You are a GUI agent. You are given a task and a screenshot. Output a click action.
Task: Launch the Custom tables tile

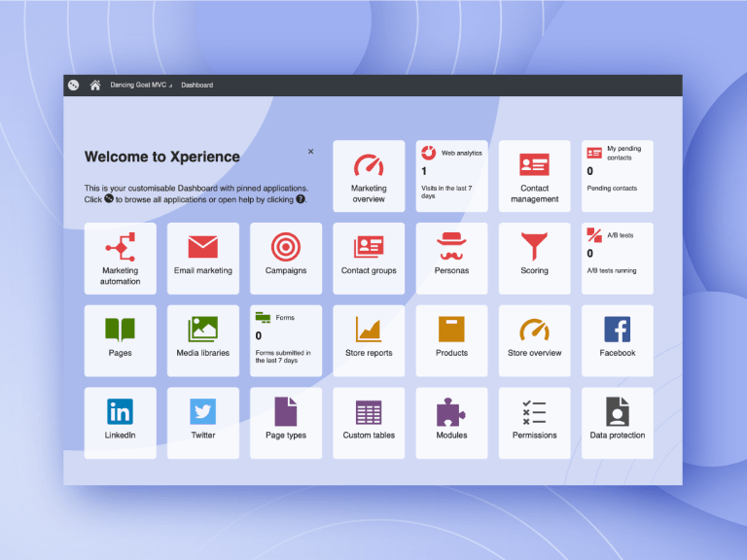(369, 423)
